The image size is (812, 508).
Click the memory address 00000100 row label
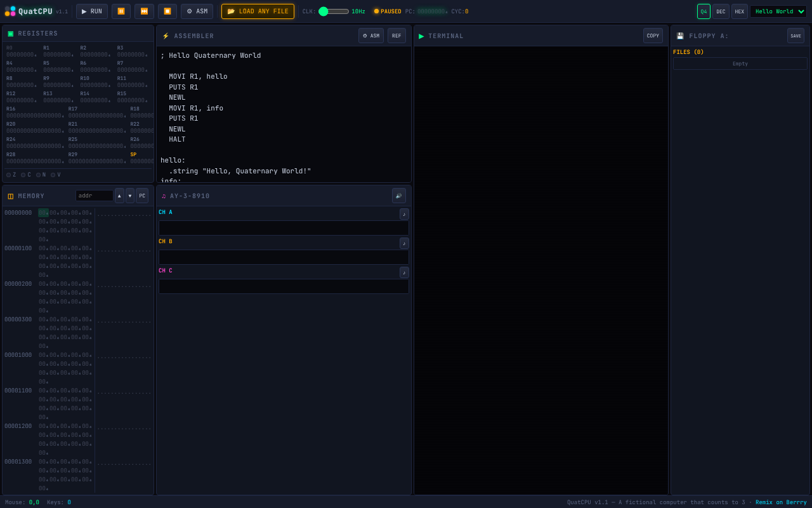coord(18,249)
